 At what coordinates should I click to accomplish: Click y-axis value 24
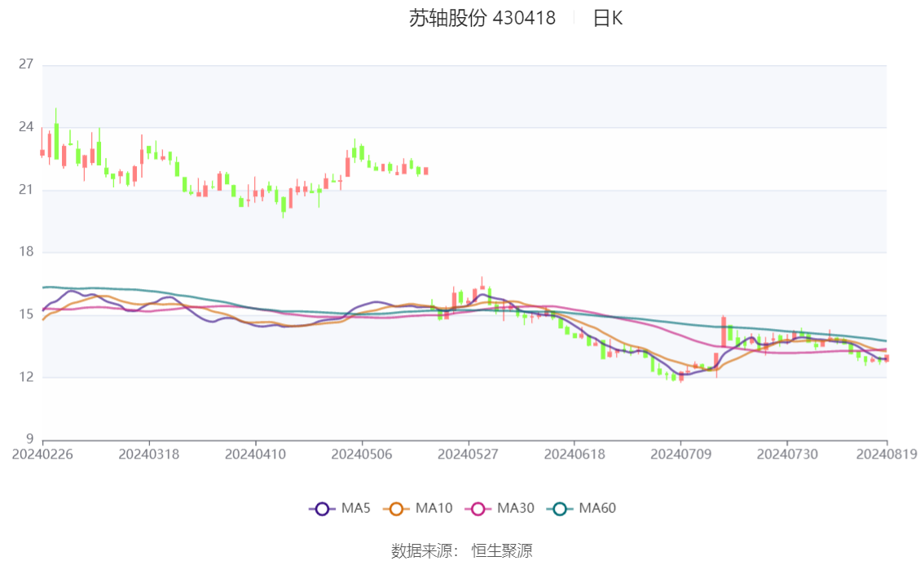pyautogui.click(x=26, y=127)
